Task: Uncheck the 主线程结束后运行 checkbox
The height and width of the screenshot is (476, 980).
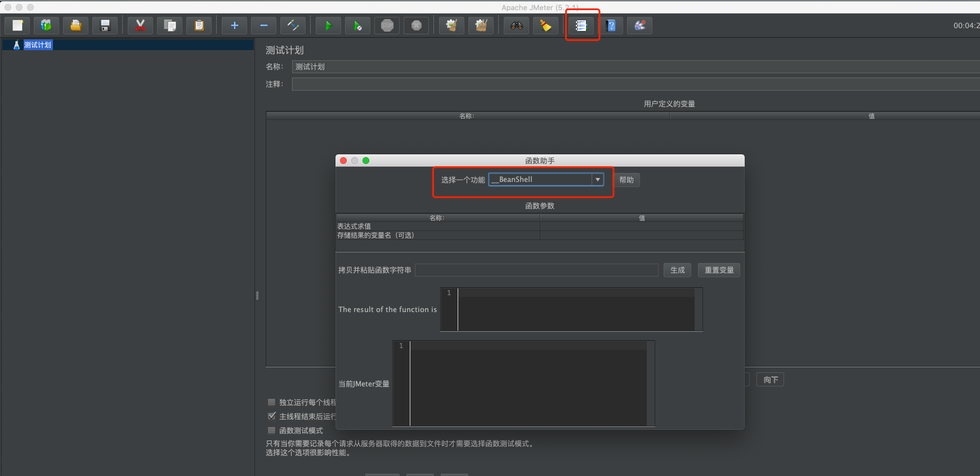Action: pos(272,416)
